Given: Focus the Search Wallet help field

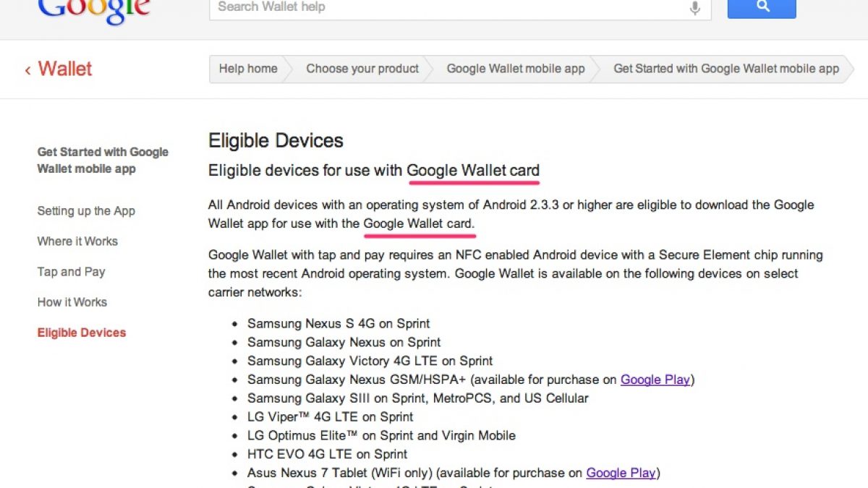Looking at the screenshot, I should coord(448,7).
